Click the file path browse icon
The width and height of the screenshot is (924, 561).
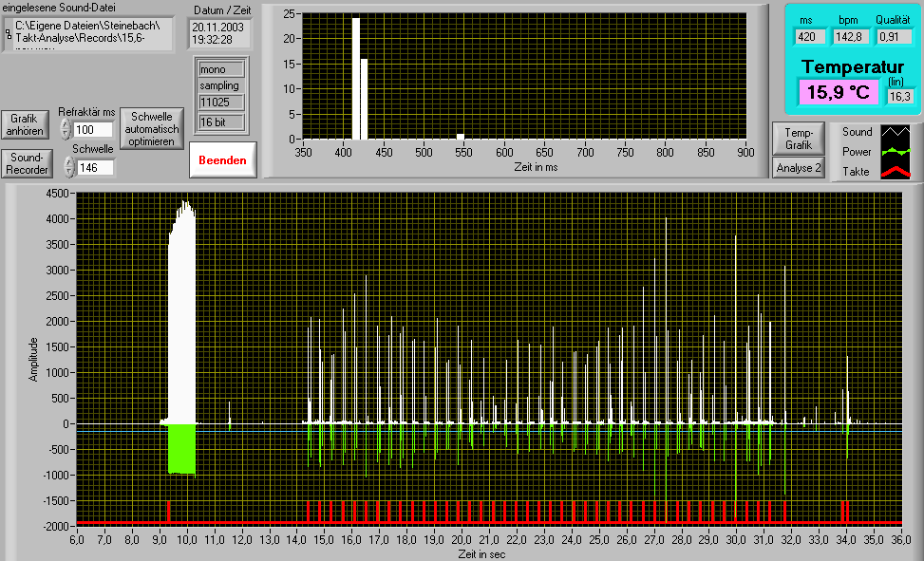pyautogui.click(x=8, y=33)
